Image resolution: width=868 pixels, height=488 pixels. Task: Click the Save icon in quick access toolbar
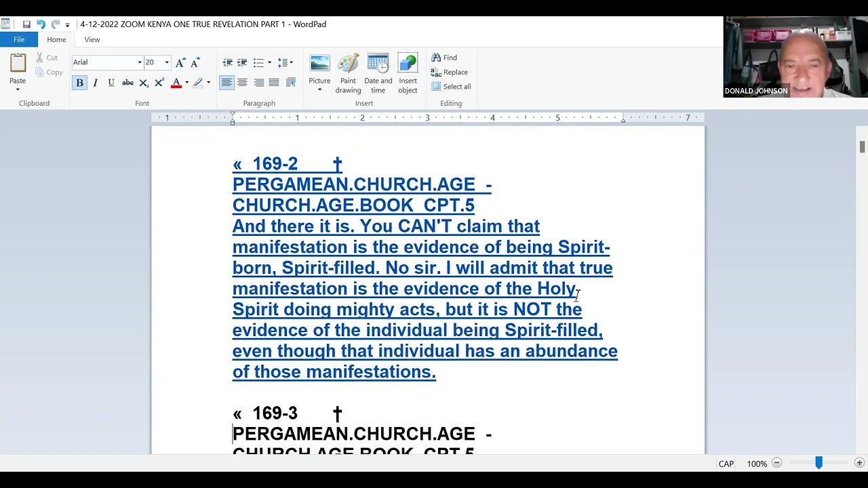click(x=26, y=24)
